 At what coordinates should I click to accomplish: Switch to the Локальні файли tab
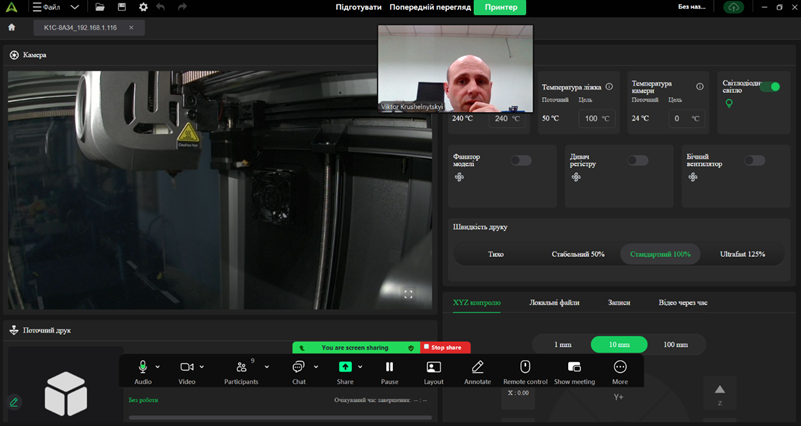(x=554, y=302)
